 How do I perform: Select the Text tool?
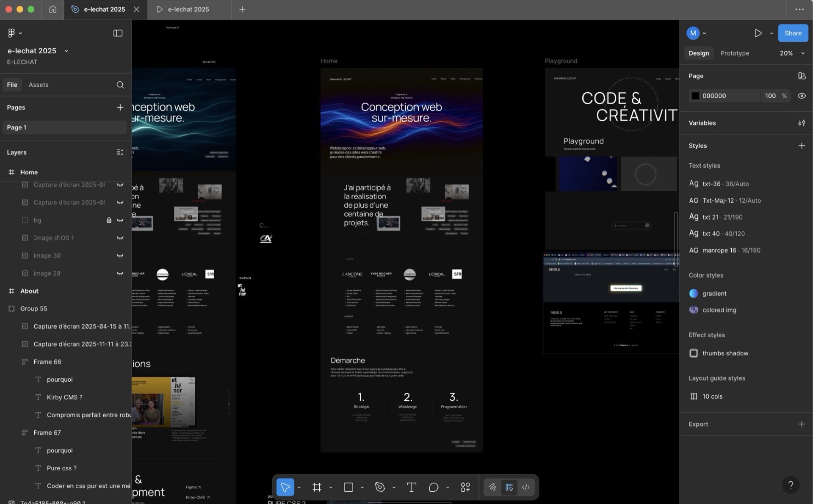[x=411, y=487]
